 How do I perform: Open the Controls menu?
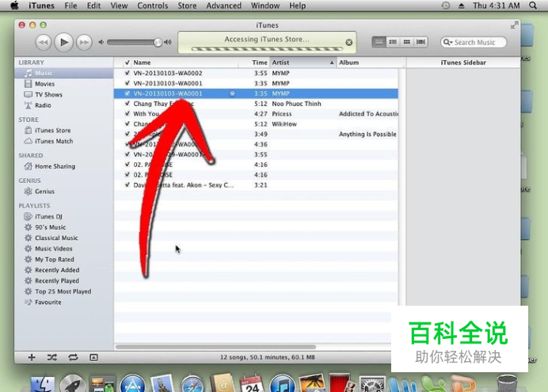click(x=152, y=6)
